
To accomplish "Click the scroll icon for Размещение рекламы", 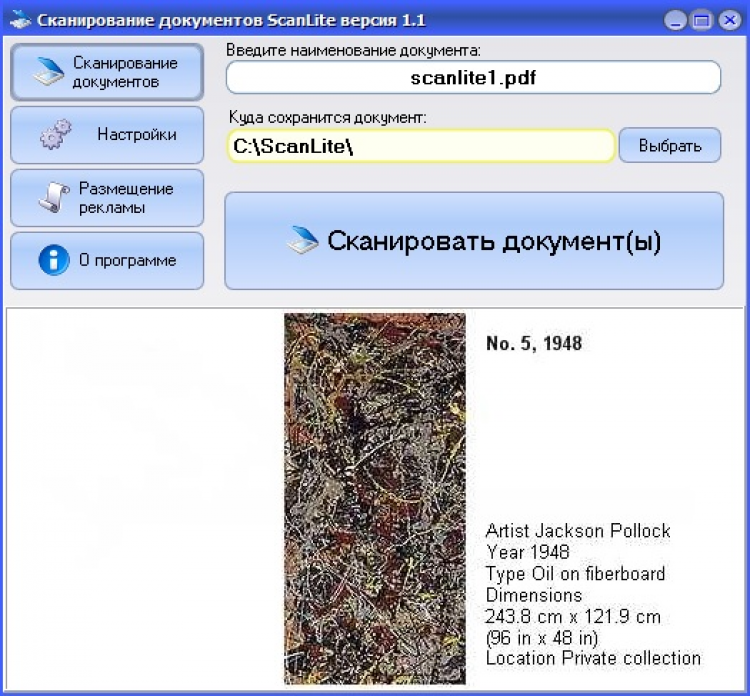I will (54, 198).
